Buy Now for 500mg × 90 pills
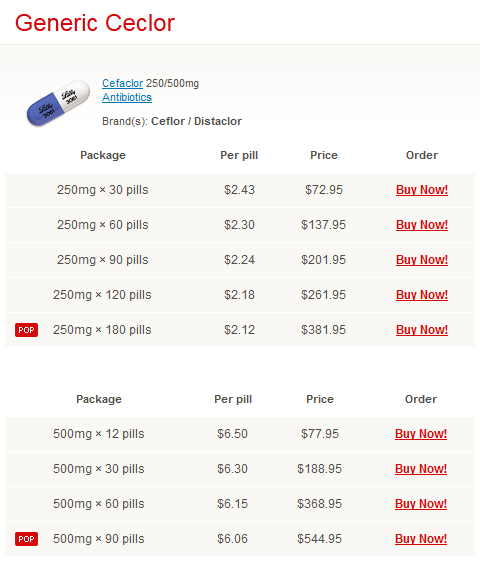Viewport: 480px width, 565px height. click(x=421, y=539)
